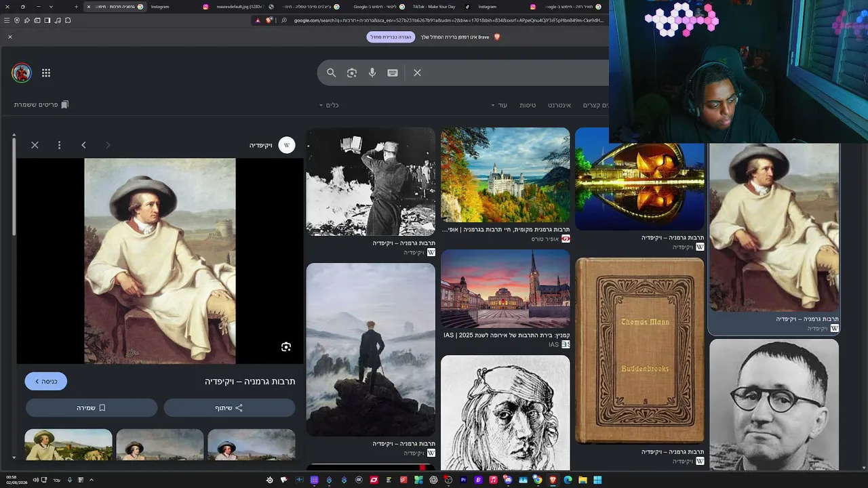
Task: Select the טיסות search filter
Action: point(528,105)
